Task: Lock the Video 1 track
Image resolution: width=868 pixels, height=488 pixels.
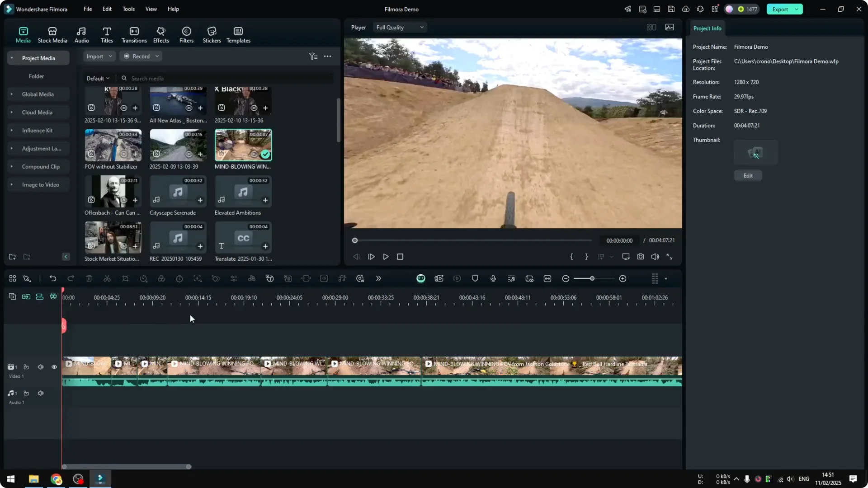Action: pyautogui.click(x=26, y=367)
